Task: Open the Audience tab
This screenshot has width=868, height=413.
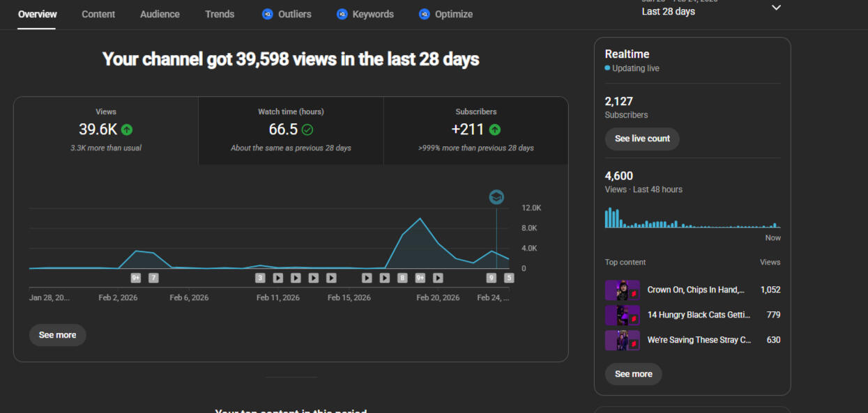Action: (160, 14)
